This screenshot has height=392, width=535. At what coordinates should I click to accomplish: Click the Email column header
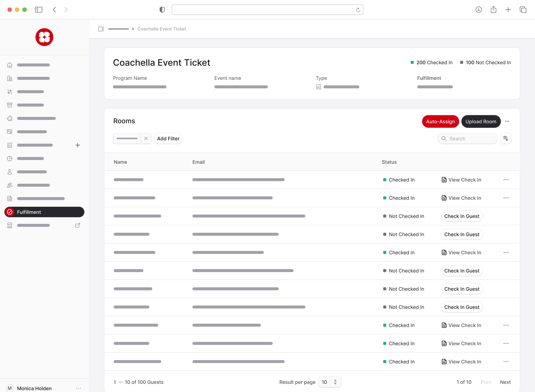point(199,162)
